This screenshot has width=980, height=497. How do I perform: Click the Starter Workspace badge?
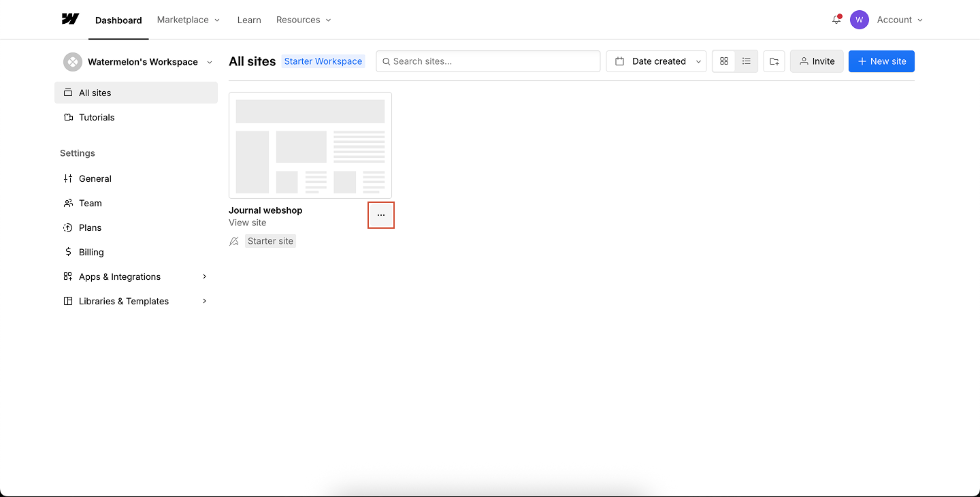[323, 61]
